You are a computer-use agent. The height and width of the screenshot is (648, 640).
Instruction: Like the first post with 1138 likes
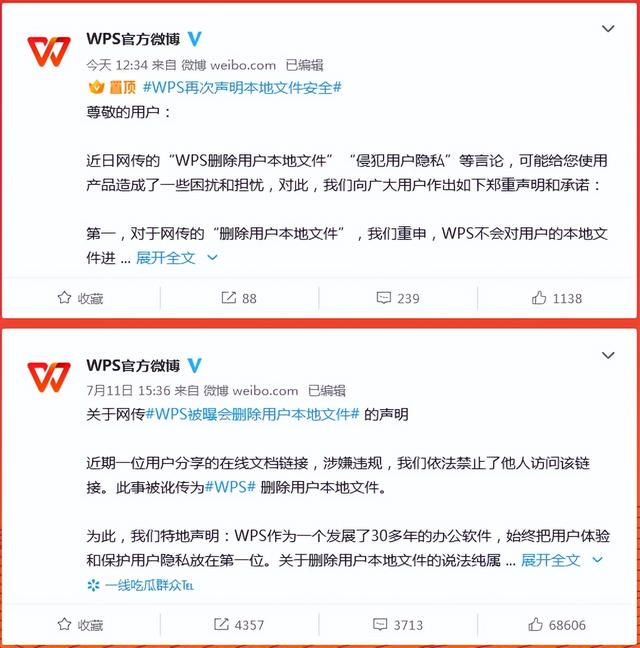click(539, 298)
